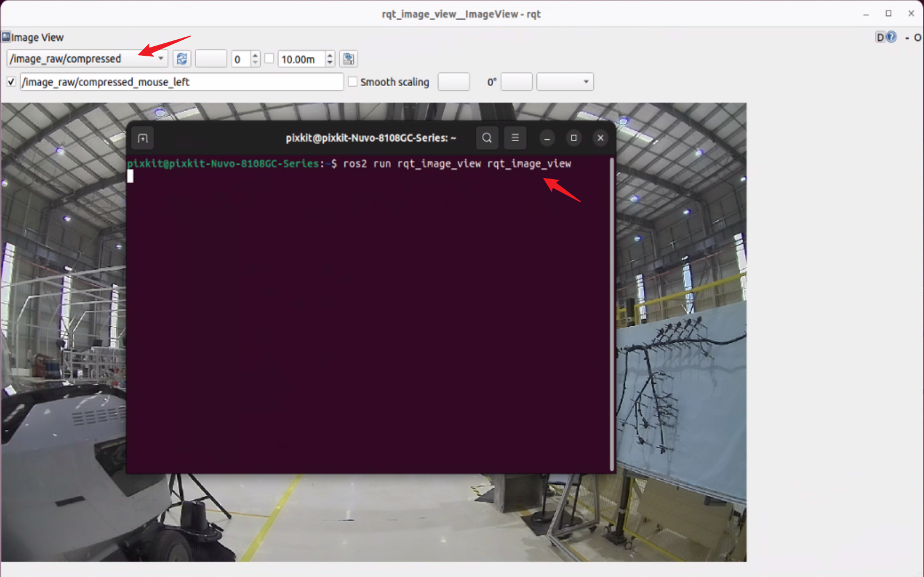924x577 pixels.
Task: Open the terminal hamburger menu
Action: pos(515,138)
